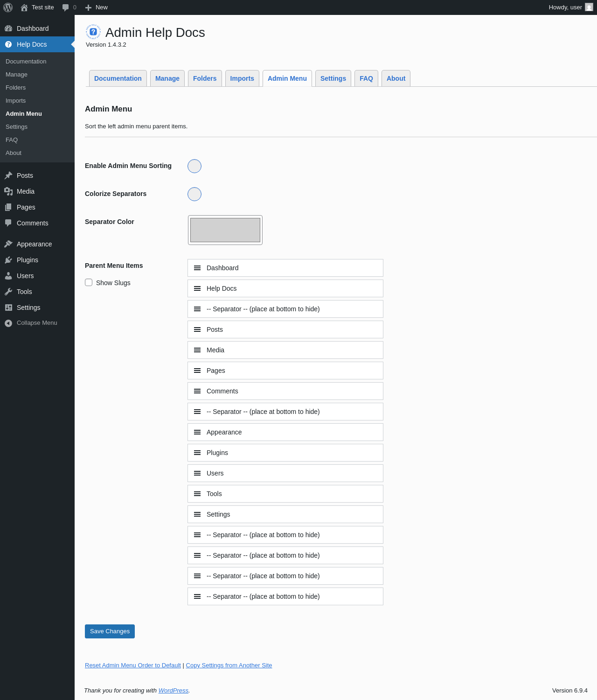
Task: Click the Save Changes button
Action: 110,631
